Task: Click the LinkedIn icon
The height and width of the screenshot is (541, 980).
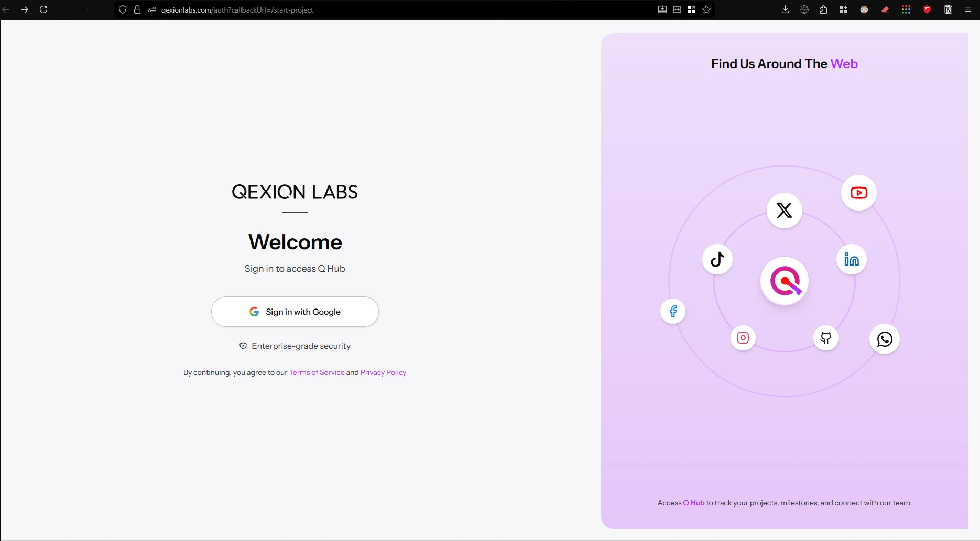Action: 851,259
